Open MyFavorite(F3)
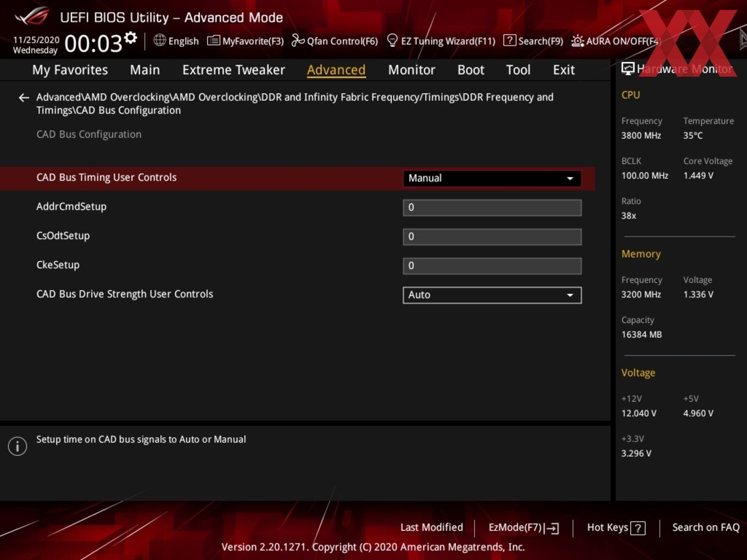Screen dimensions: 747x560 tap(253, 41)
